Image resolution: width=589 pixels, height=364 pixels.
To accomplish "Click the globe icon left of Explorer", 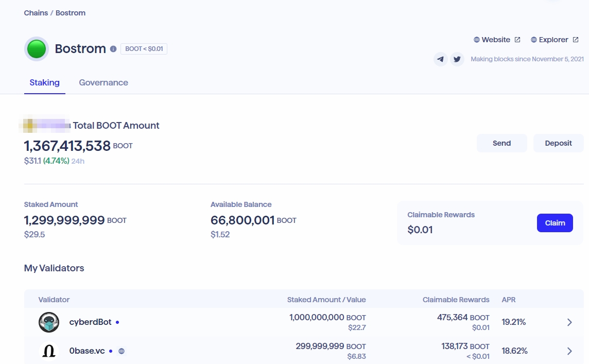I will click(x=533, y=40).
